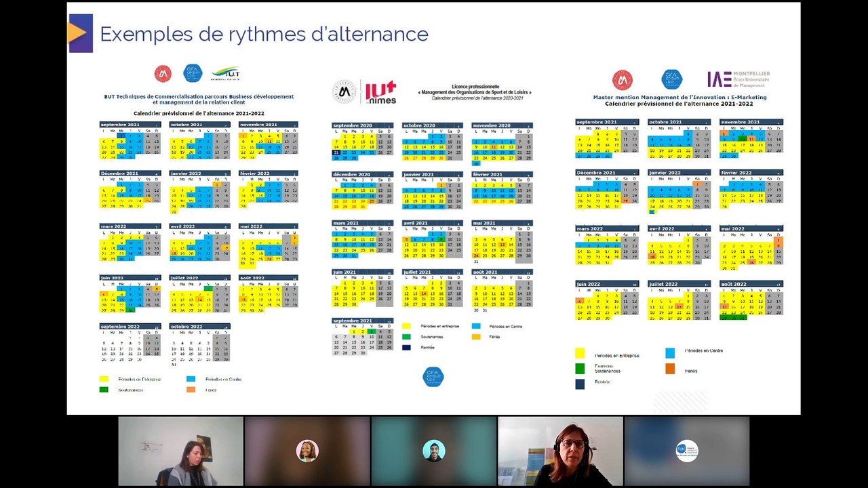Image resolution: width=868 pixels, height=488 pixels.
Task: Click the "septembre 2022" month header
Action: pyautogui.click(x=130, y=327)
